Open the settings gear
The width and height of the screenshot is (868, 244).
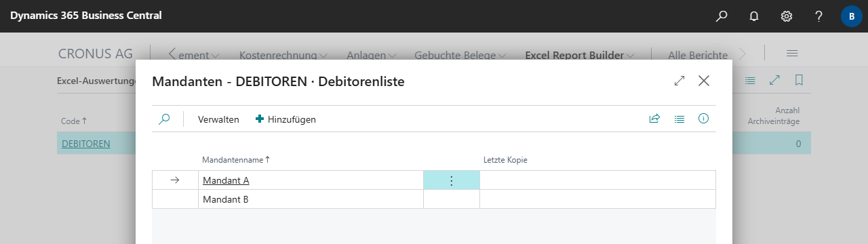point(787,16)
